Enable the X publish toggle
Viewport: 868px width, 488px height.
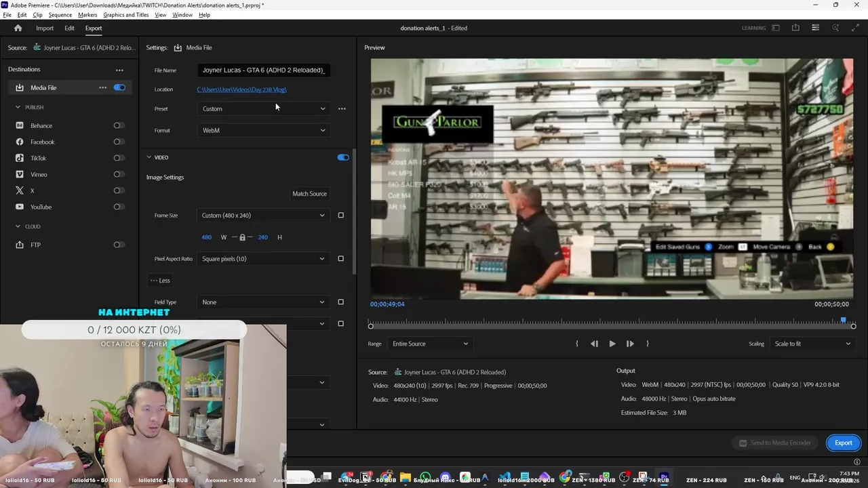(x=119, y=190)
